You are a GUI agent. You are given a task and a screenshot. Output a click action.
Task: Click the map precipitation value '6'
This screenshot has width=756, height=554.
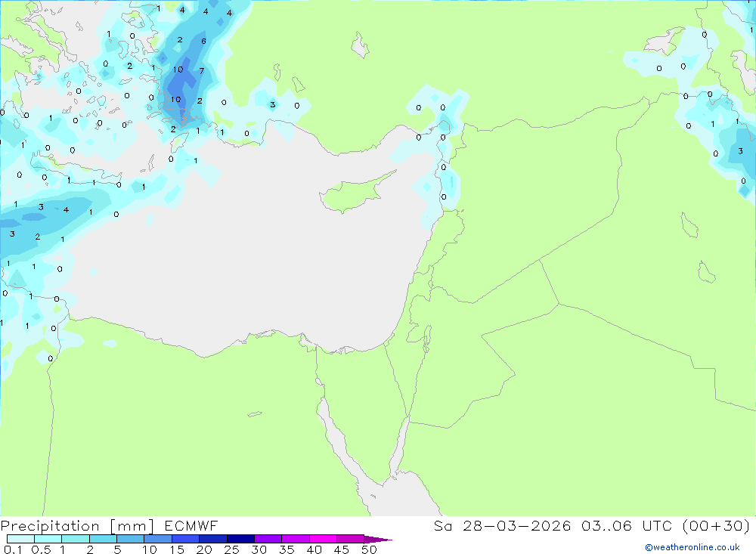tap(203, 41)
